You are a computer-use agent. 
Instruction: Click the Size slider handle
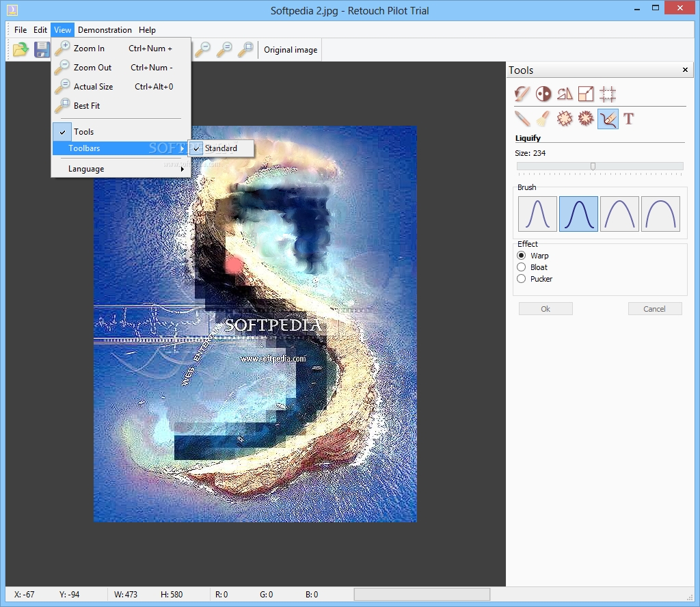click(593, 167)
